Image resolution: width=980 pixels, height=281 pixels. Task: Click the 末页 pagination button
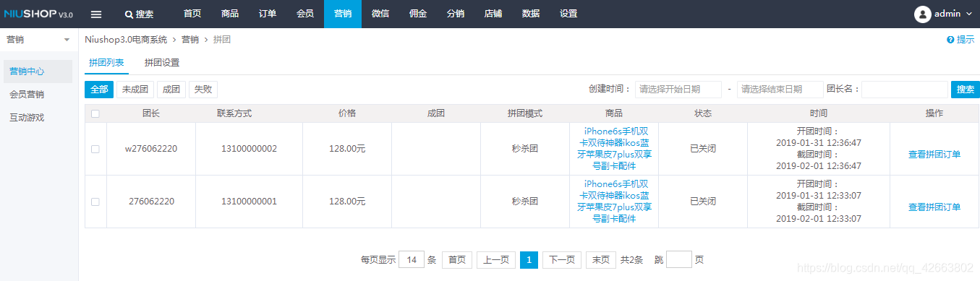click(601, 260)
